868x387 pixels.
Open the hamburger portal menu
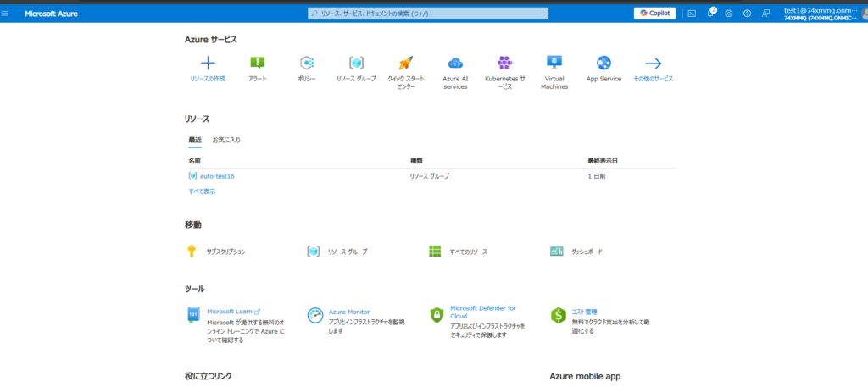(5, 14)
